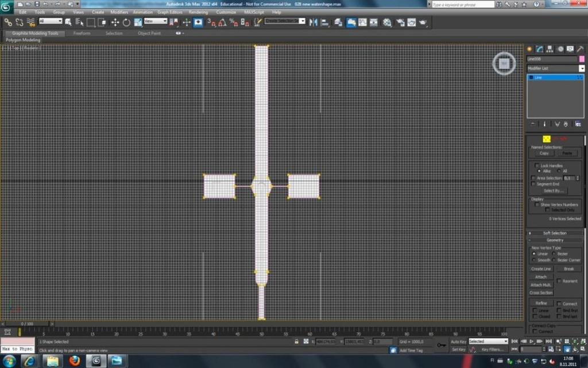Image resolution: width=588 pixels, height=368 pixels.
Task: Click the Break button
Action: coord(569,269)
